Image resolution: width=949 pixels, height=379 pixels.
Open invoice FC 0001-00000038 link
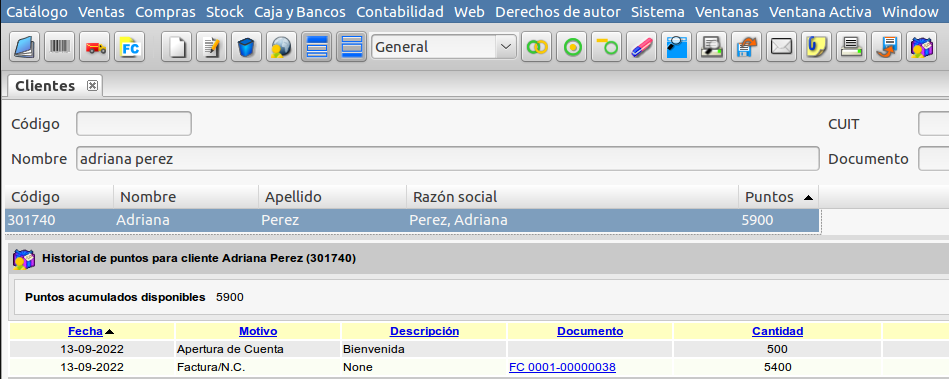tap(562, 367)
